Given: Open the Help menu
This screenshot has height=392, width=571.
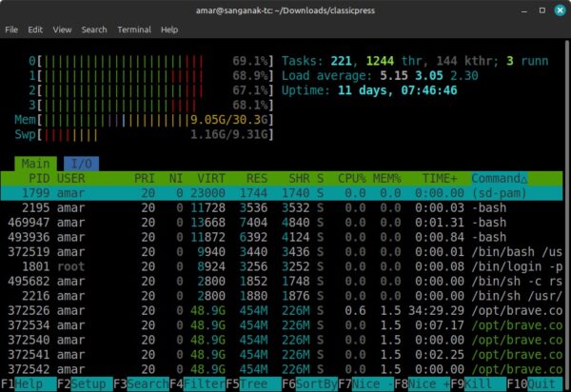Looking at the screenshot, I should (169, 29).
